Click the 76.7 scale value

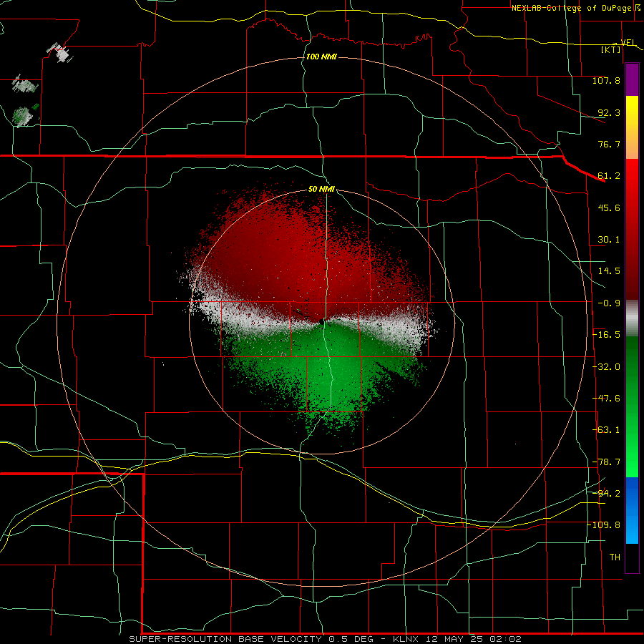(609, 144)
